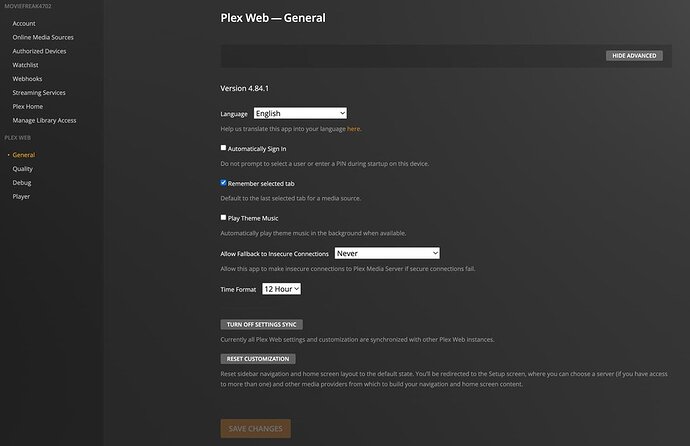Click Reset Customization button
The width and height of the screenshot is (690, 446).
[258, 359]
